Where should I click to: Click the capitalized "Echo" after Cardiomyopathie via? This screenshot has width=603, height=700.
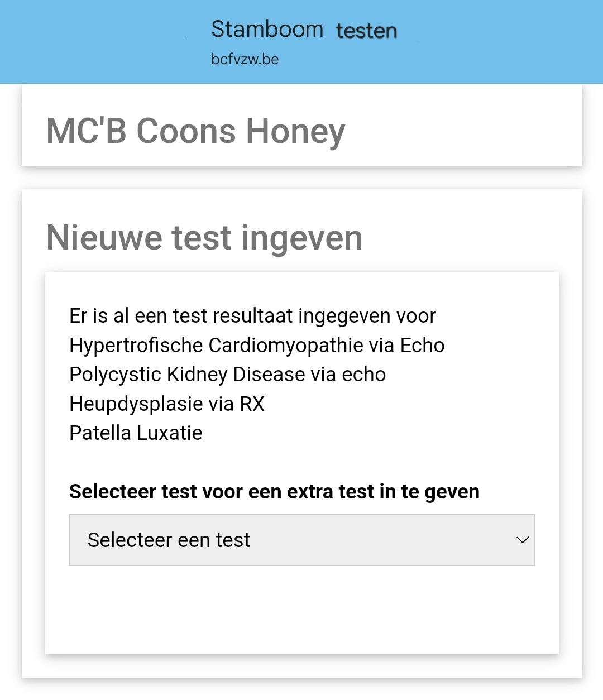click(x=422, y=346)
